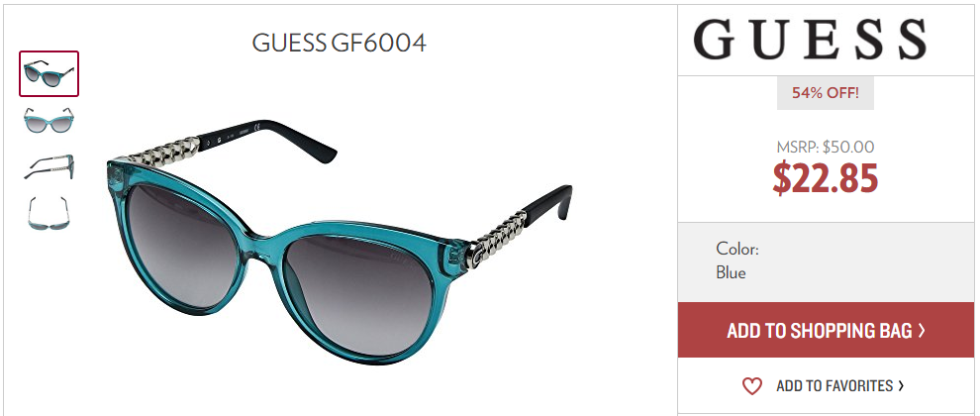Screen dimensions: 980x416
Task: View the side-profile temple thumbnail
Action: click(49, 167)
